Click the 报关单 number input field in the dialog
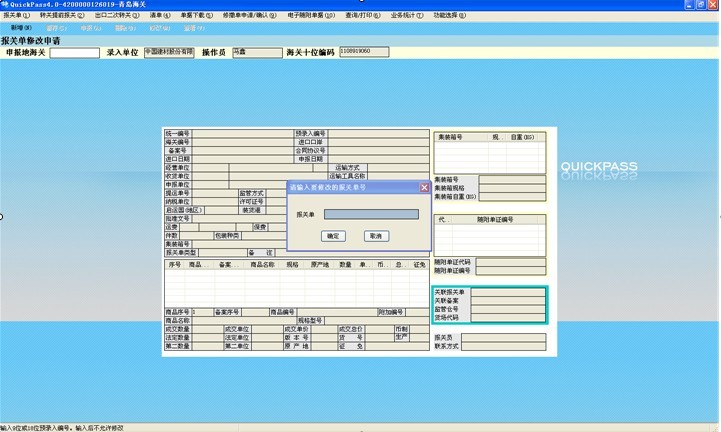Image resolution: width=721 pixels, height=432 pixels. coord(371,214)
